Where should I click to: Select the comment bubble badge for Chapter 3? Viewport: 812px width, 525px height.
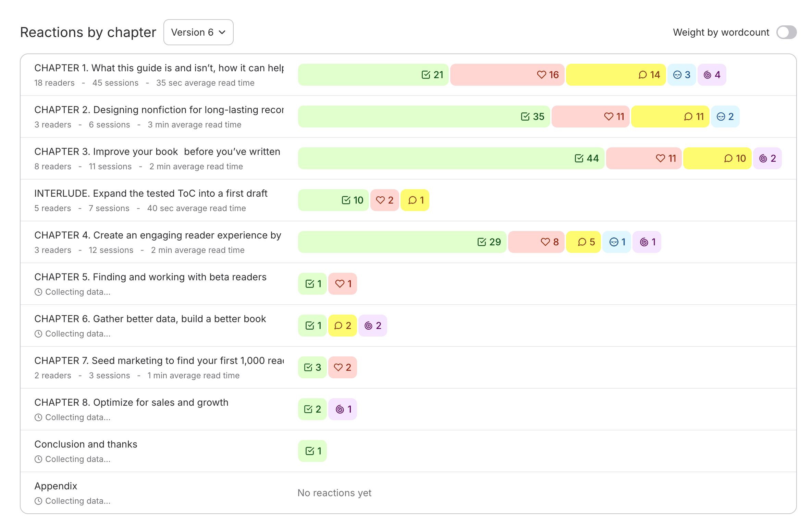(x=717, y=158)
